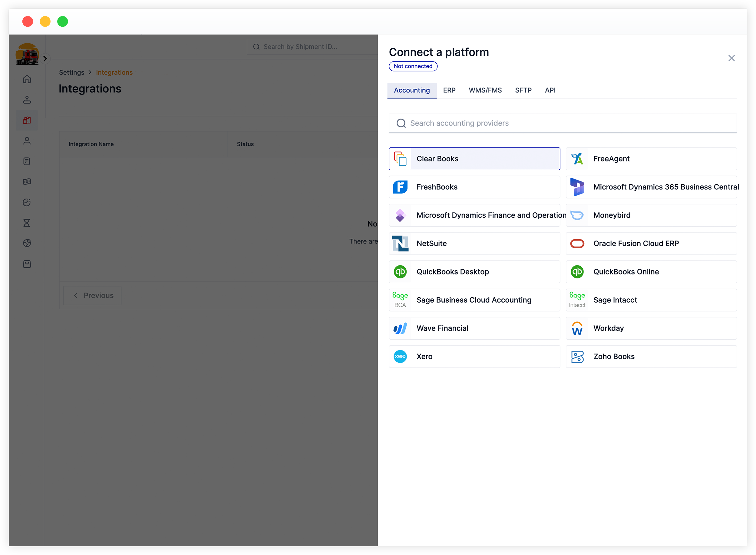The width and height of the screenshot is (756, 555).
Task: Open the hourglass icon in sidebar
Action: coord(27,223)
